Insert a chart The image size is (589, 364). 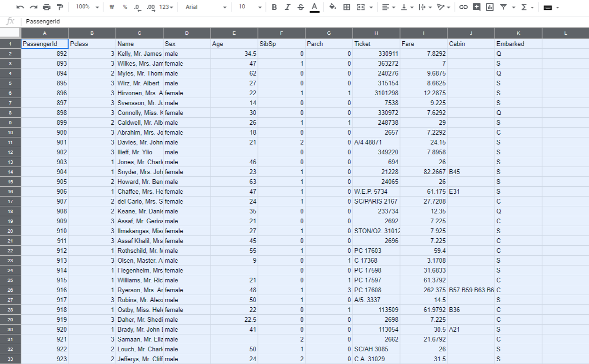point(490,7)
